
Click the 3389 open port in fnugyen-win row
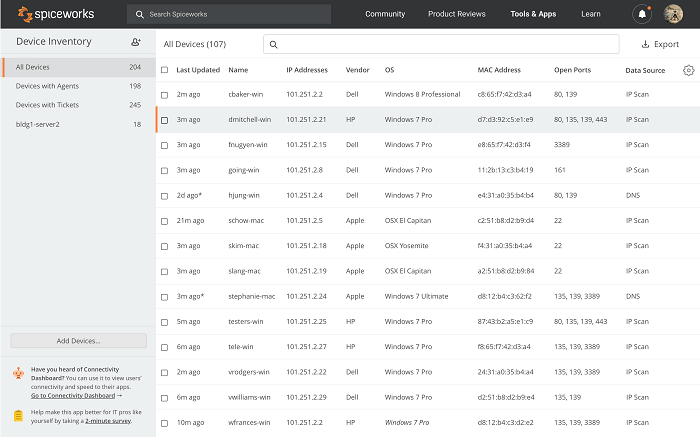(x=562, y=145)
